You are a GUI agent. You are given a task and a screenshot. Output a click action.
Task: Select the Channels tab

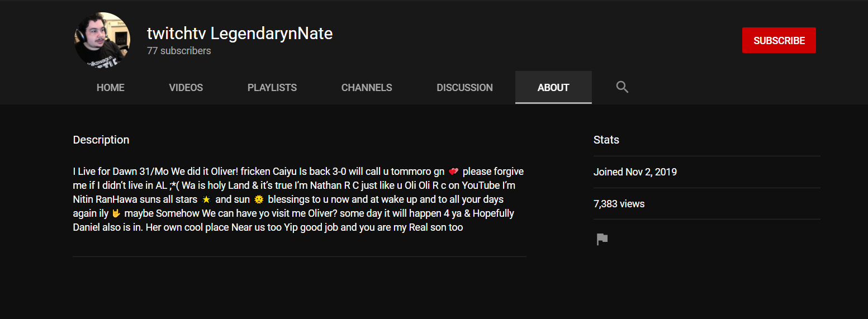367,87
